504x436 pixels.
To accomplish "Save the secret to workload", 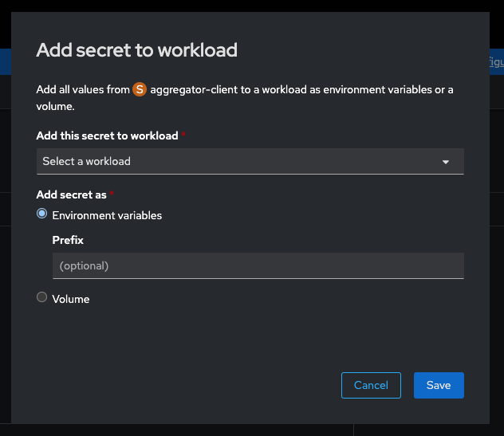I will click(x=439, y=385).
